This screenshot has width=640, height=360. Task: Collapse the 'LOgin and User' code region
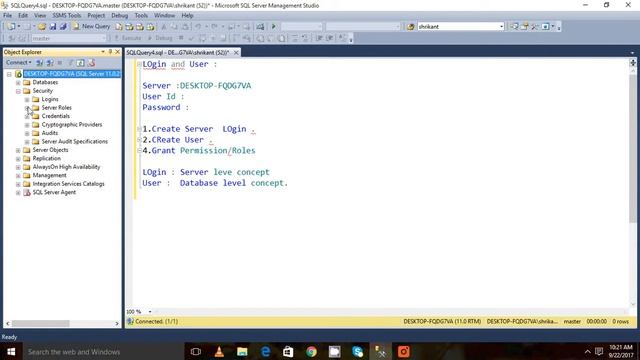[x=139, y=64]
